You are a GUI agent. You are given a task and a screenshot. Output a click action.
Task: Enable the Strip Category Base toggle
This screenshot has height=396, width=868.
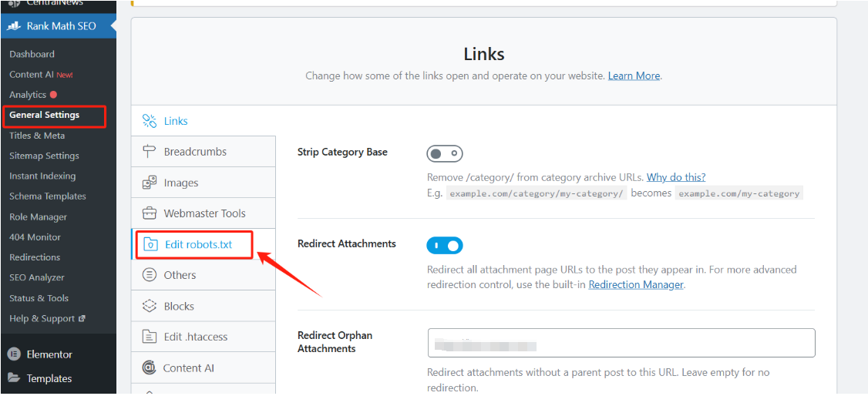point(445,153)
